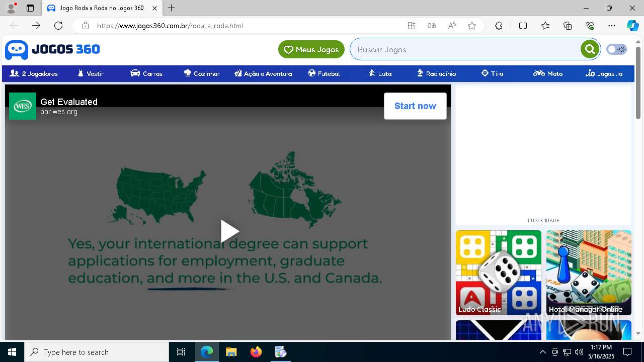
Task: Open the Extensions puzzle icon
Action: coord(499,26)
